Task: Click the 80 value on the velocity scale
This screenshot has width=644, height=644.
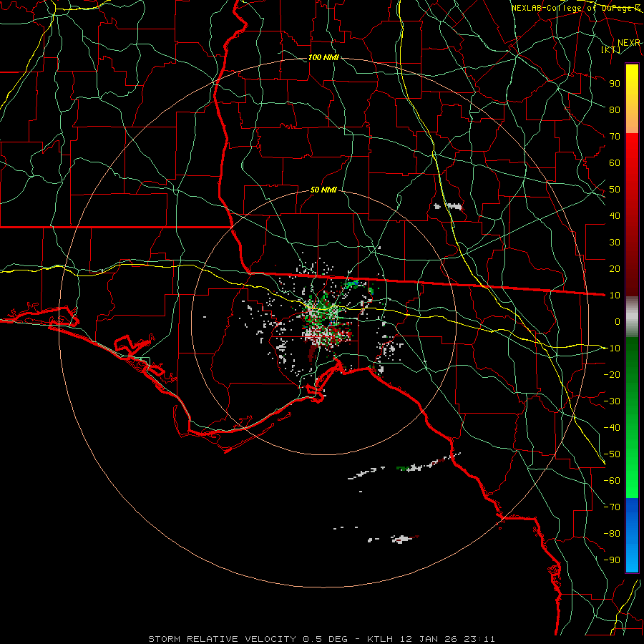Action: (x=615, y=110)
